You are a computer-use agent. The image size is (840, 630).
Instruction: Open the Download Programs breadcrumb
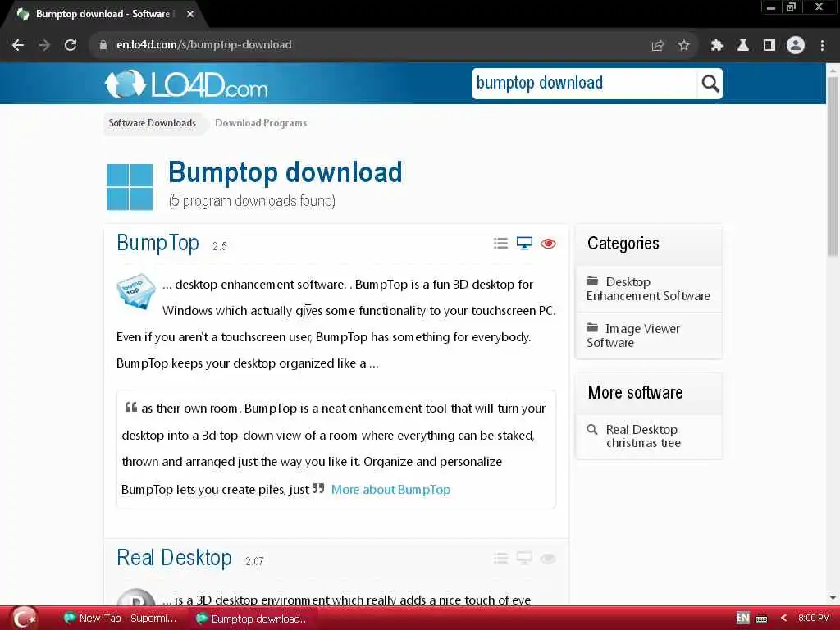(261, 123)
